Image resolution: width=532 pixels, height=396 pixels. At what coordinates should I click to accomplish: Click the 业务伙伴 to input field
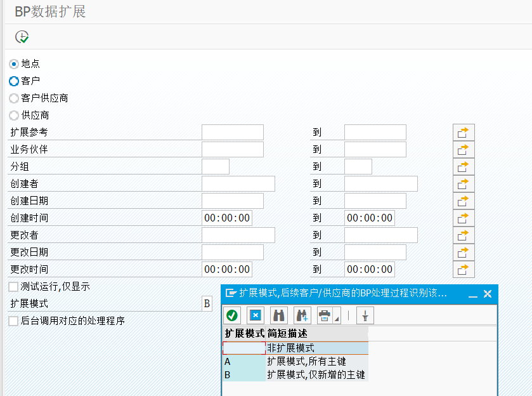[x=375, y=149]
